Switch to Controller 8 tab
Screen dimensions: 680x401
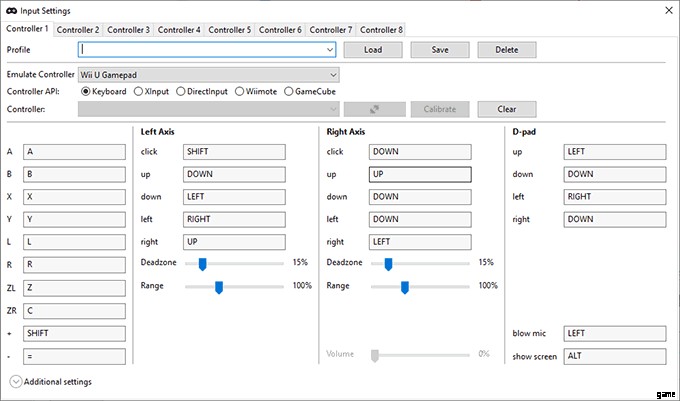coord(381,30)
